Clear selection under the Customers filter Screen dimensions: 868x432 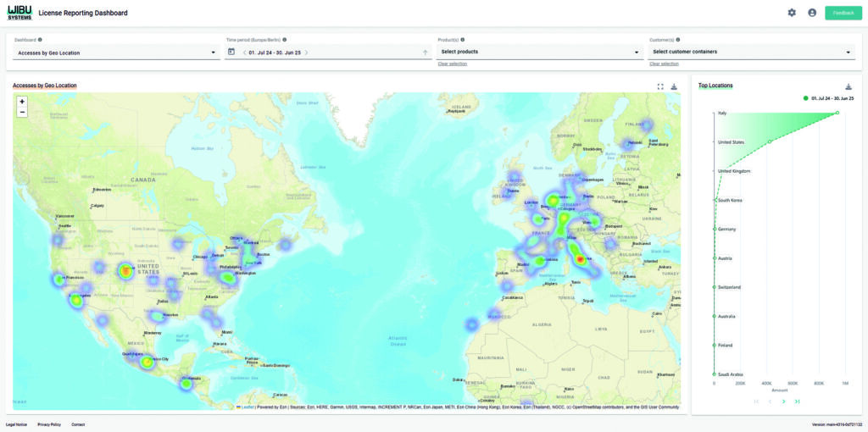click(664, 64)
